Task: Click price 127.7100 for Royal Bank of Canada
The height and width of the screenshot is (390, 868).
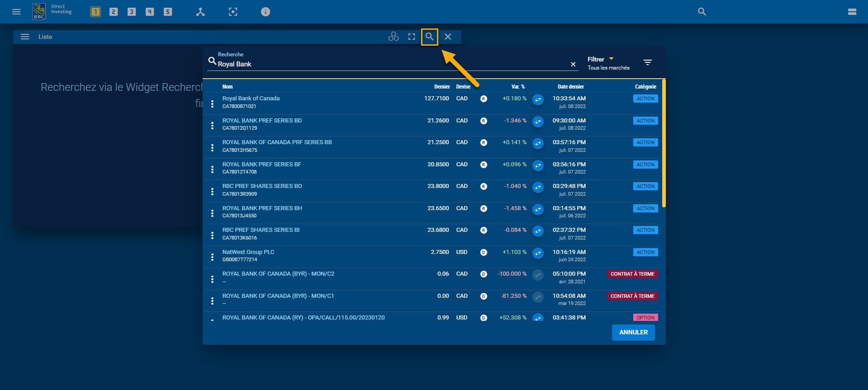Action: (x=436, y=99)
